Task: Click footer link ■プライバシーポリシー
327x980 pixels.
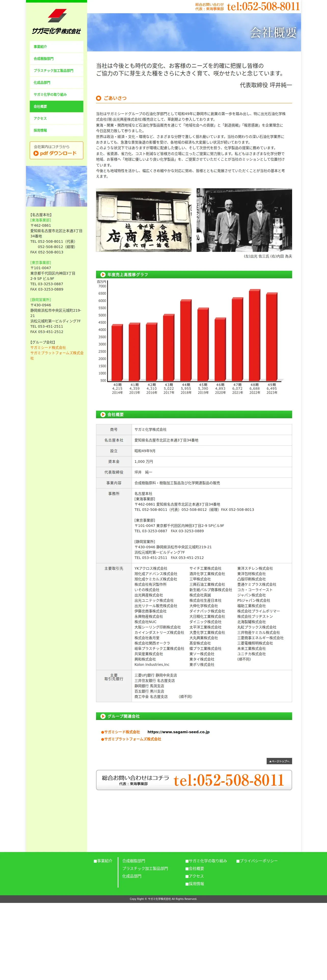Action: (x=257, y=861)
